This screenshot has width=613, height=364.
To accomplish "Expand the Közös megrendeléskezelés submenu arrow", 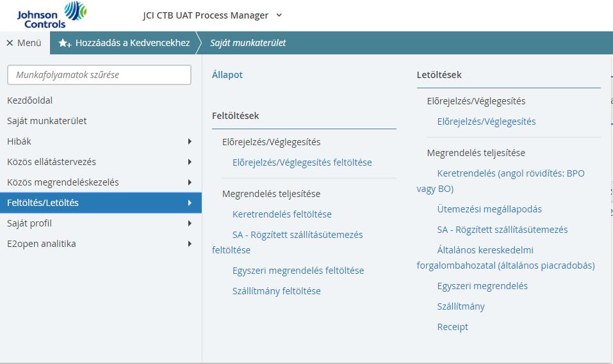I will (190, 182).
